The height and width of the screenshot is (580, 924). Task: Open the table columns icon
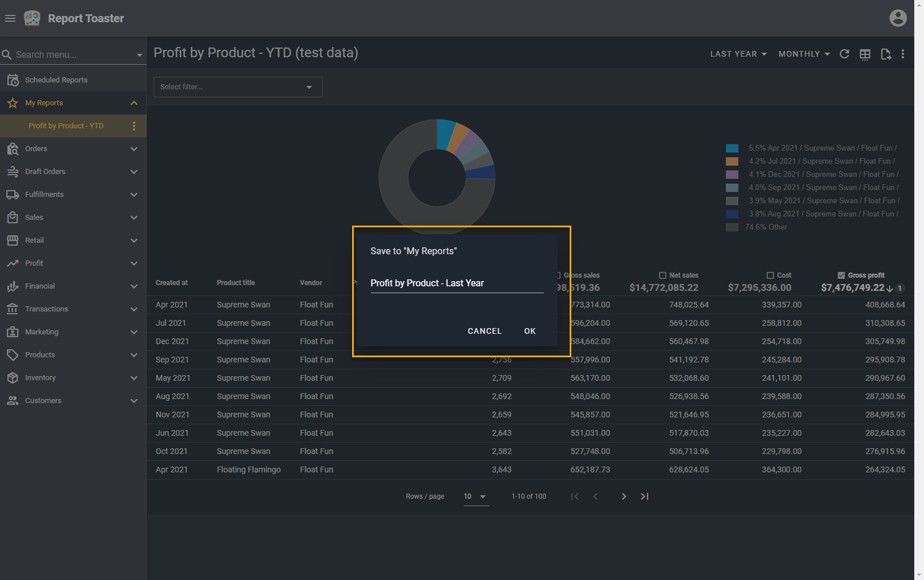pos(865,54)
